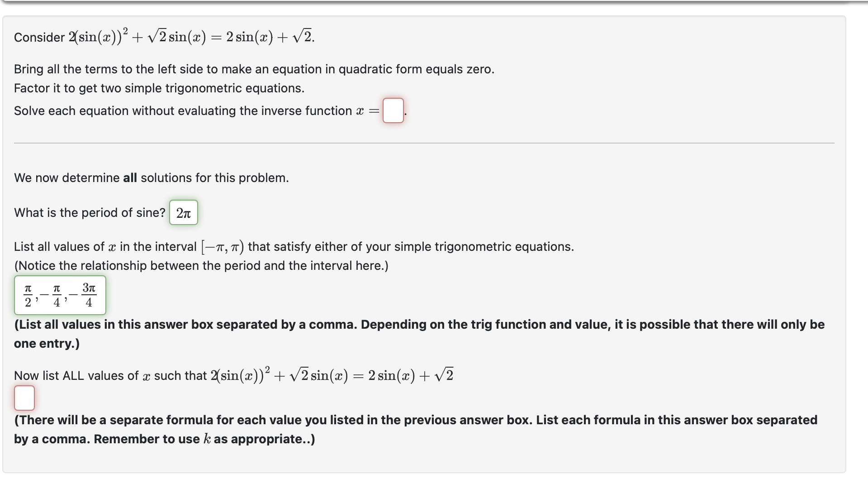Click the empty box for ALL values of x
The width and height of the screenshot is (868, 489).
(24, 398)
